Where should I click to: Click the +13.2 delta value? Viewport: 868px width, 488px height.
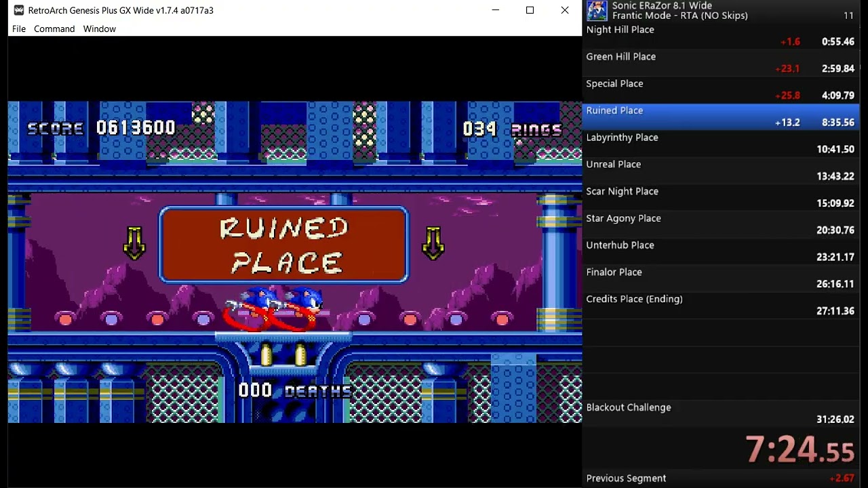pos(787,123)
